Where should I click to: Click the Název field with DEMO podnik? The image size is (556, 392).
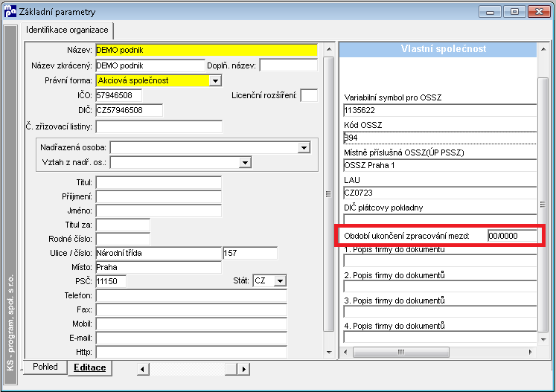tap(206, 50)
